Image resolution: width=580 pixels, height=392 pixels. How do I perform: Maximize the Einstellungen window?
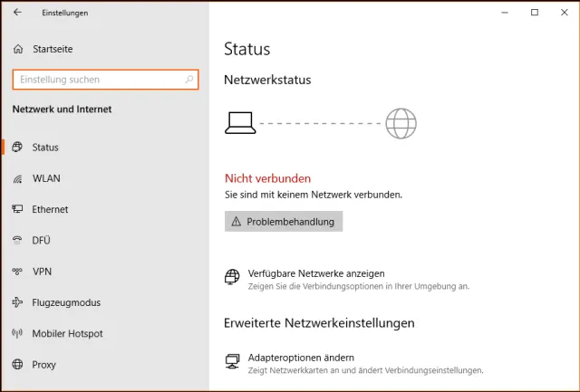point(535,13)
